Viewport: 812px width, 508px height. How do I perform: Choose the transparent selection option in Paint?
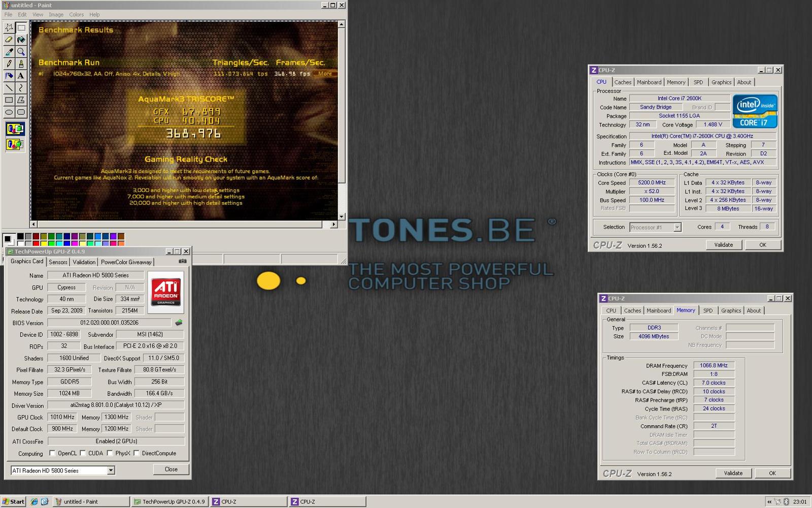(x=15, y=144)
